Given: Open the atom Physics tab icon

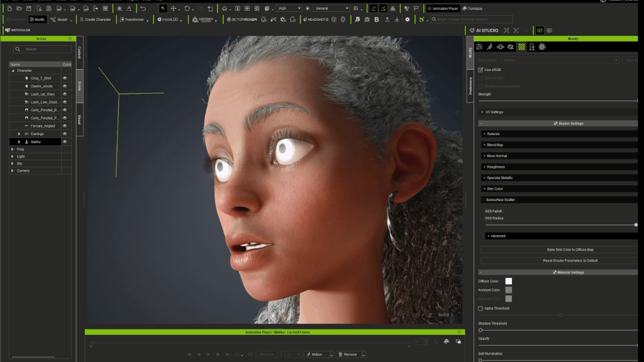Looking at the screenshot, I should (542, 47).
